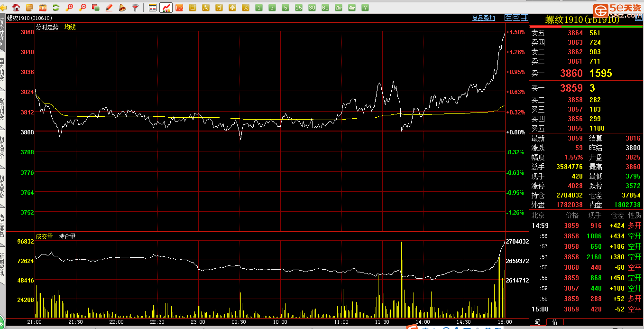Select the 3-minute period button
644x329 pixels.
272,8
